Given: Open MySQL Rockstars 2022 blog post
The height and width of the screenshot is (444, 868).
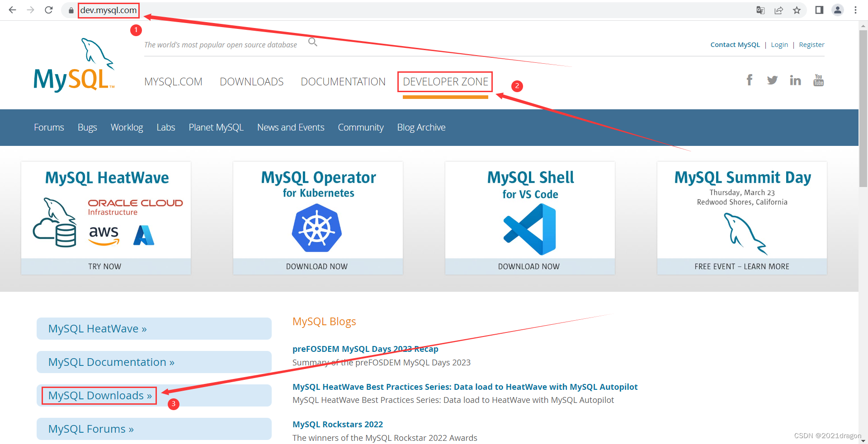Looking at the screenshot, I should [338, 425].
